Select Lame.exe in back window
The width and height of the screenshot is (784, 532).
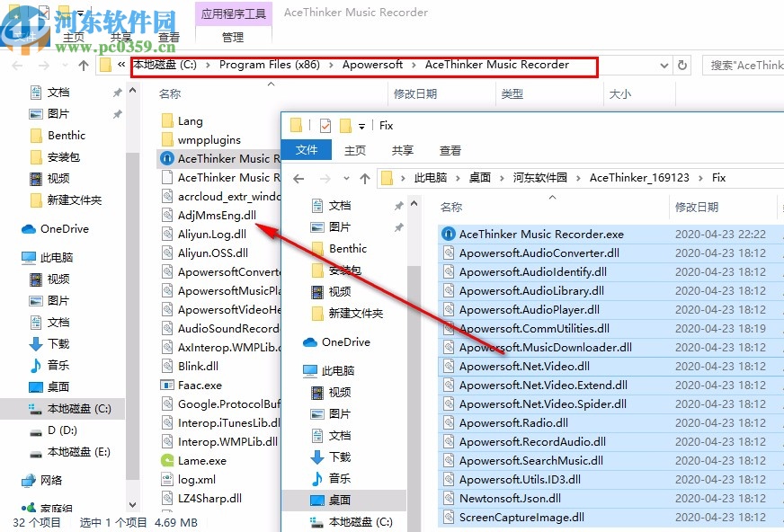[202, 461]
